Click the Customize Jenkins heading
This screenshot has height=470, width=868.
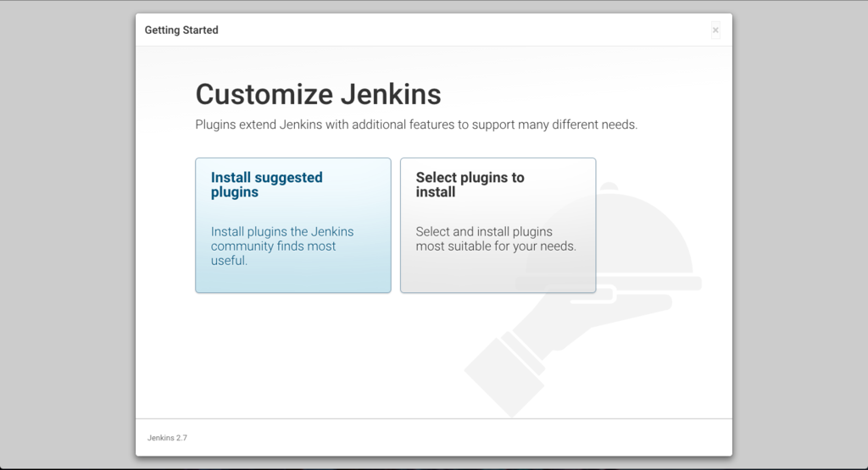coord(319,94)
